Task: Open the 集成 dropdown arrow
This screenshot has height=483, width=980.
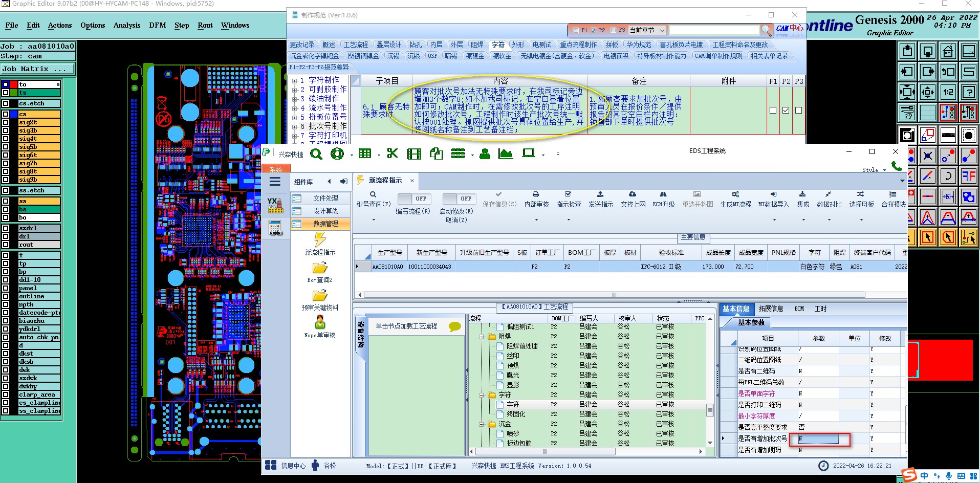Action: (803, 220)
